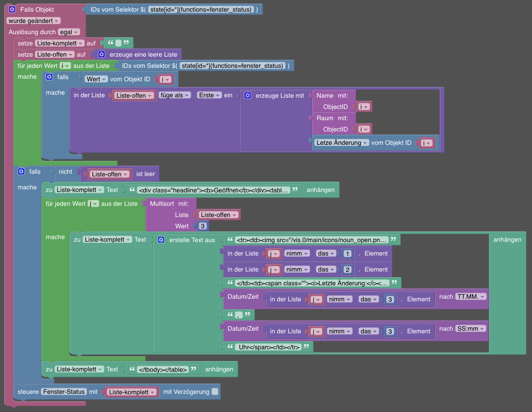Viewport: 532px width, 412px height.
Task: Open gear on 'erzeuge eine leere Liste' block
Action: pos(101,54)
